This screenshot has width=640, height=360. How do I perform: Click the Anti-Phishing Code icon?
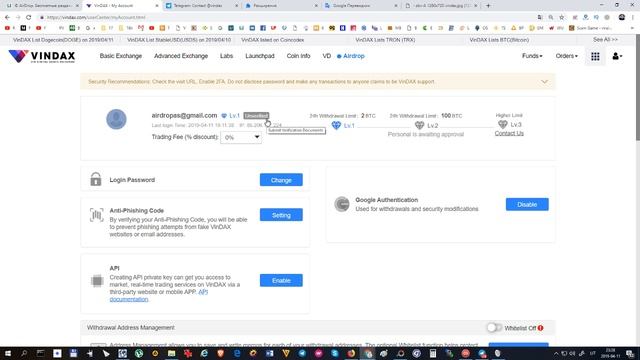tap(96, 215)
